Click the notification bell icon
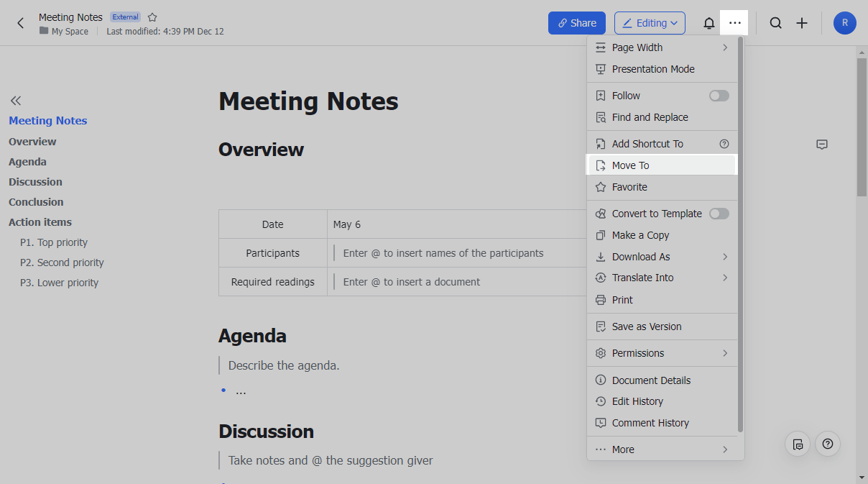 click(x=708, y=23)
